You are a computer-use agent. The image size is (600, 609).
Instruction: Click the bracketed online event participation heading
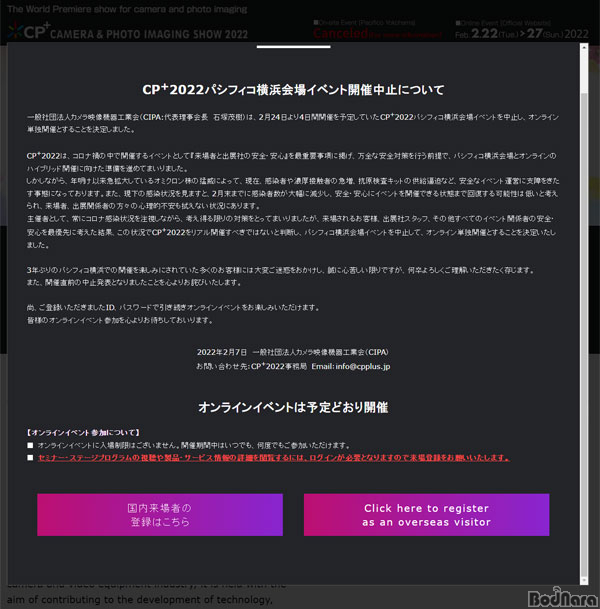(83, 432)
